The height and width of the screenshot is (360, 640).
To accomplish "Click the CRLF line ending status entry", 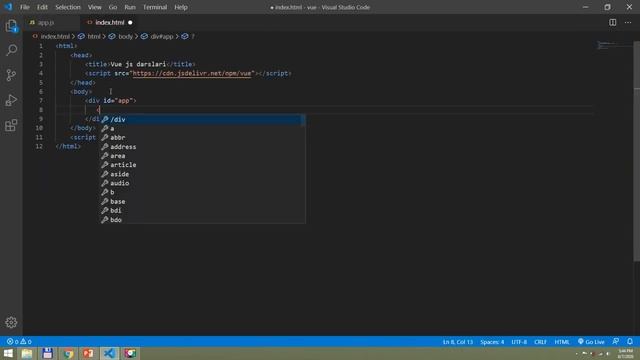I will tap(540, 342).
